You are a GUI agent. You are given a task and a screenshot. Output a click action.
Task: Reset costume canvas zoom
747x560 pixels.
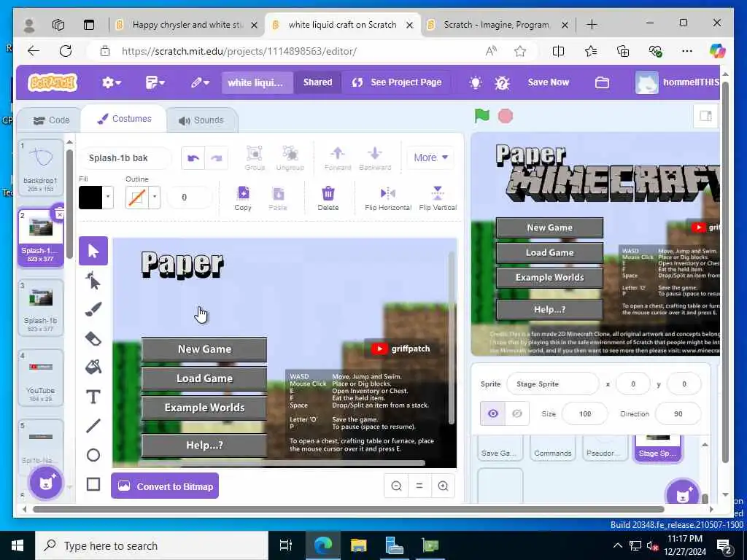[x=419, y=486]
